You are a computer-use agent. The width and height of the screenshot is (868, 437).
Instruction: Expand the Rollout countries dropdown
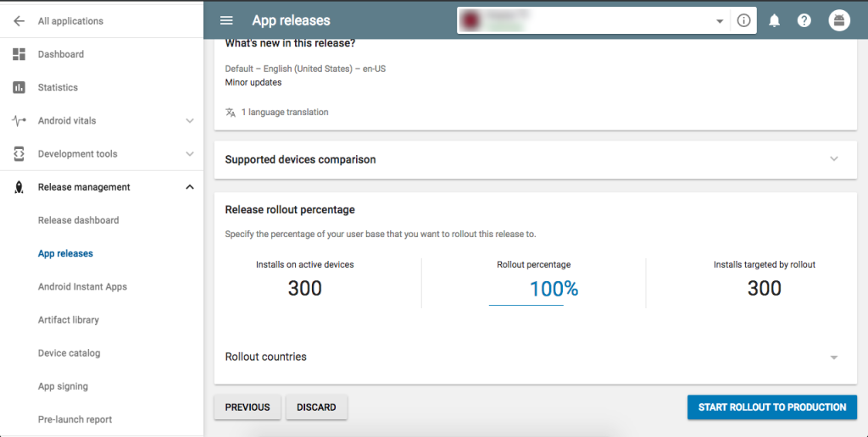coord(834,357)
